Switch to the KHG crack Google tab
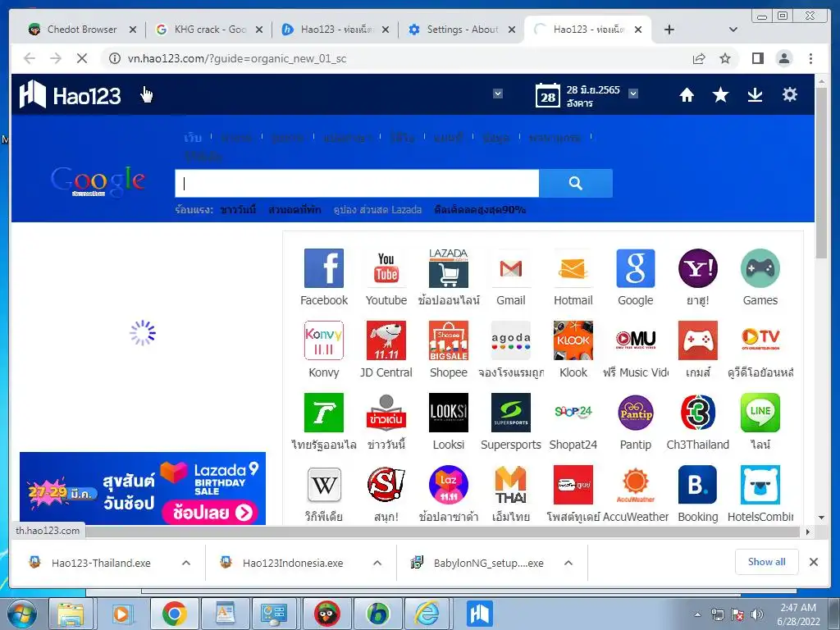 point(209,30)
